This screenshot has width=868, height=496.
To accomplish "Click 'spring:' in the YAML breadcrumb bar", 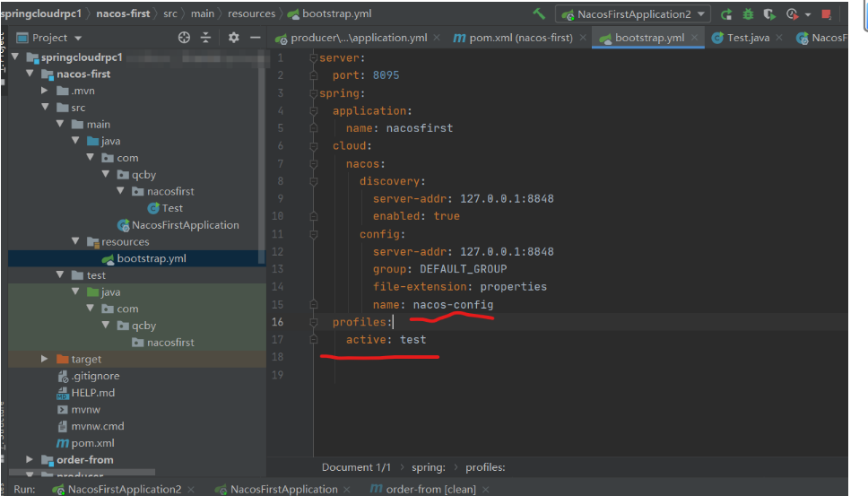I will 429,467.
